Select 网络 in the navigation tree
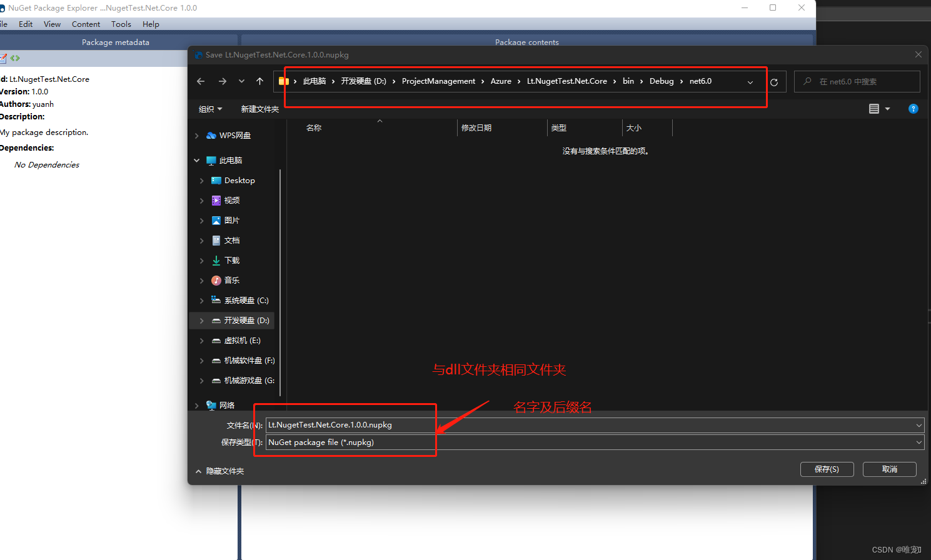The image size is (931, 560). (221, 406)
